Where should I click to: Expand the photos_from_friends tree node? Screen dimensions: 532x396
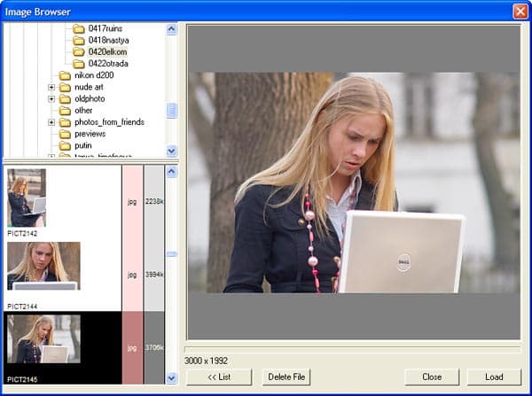(x=51, y=122)
